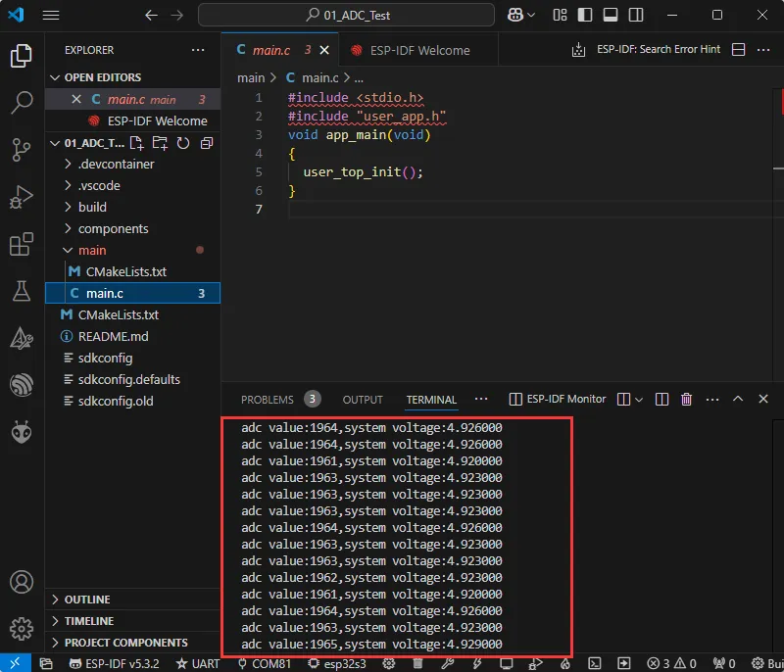Viewport: 784px width, 672px height.
Task: Toggle the bottom panel visibility
Action: coord(610,16)
